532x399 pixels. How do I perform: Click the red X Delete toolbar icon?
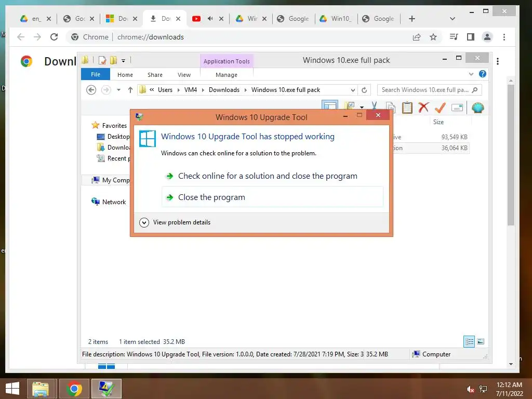[x=423, y=108]
